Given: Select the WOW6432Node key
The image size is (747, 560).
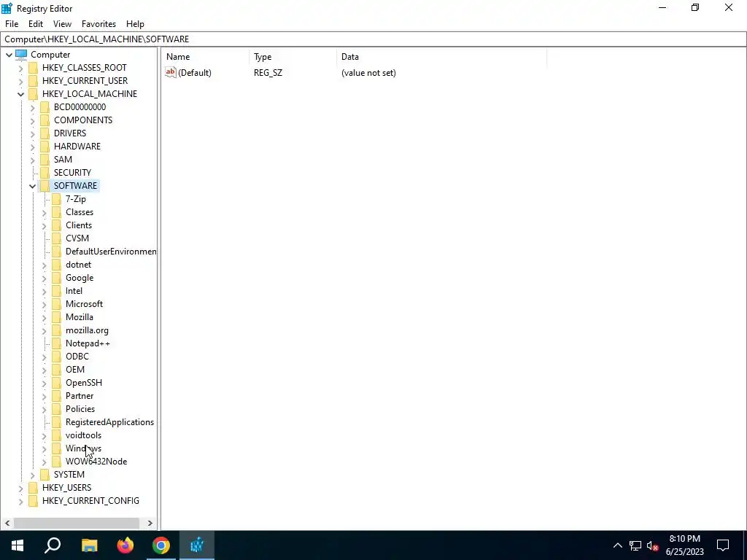Looking at the screenshot, I should tap(96, 462).
